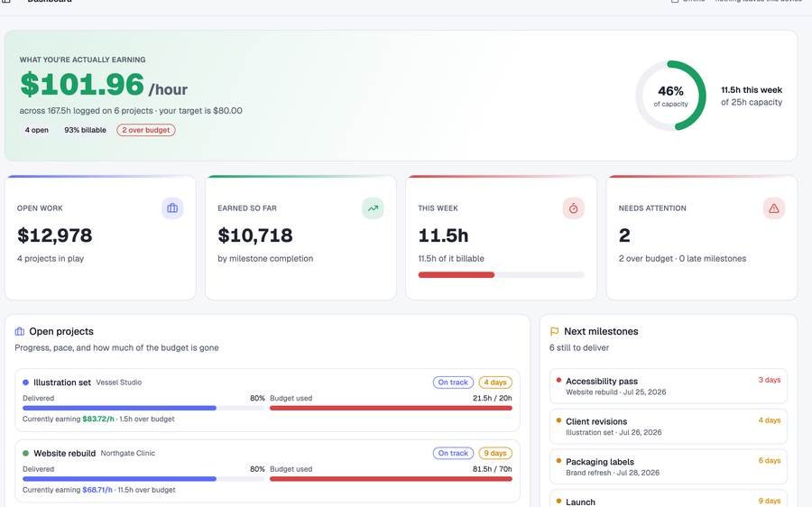Click the orange dot beside Packaging labels
The image size is (812, 507).
coord(558,460)
